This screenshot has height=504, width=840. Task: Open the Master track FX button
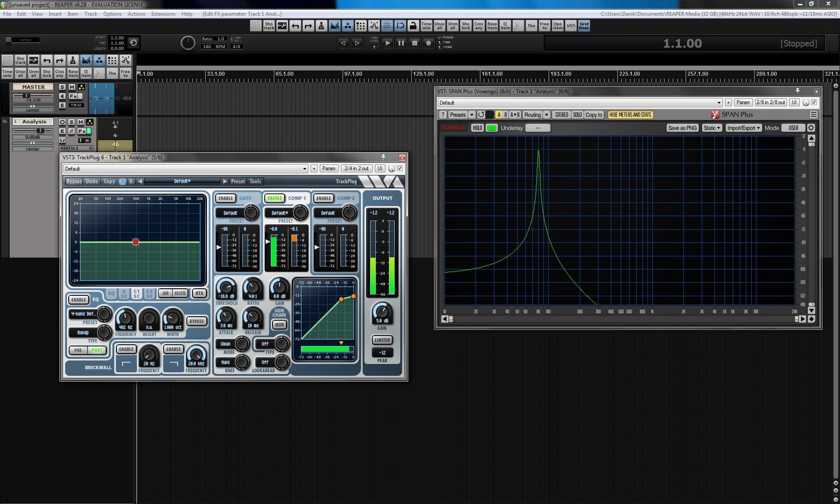click(73, 96)
